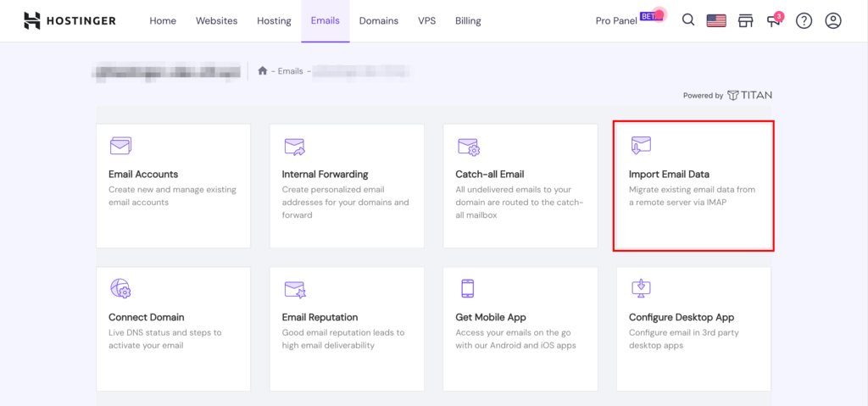The height and width of the screenshot is (406, 868).
Task: View announcements megaphone icon
Action: [x=775, y=20]
